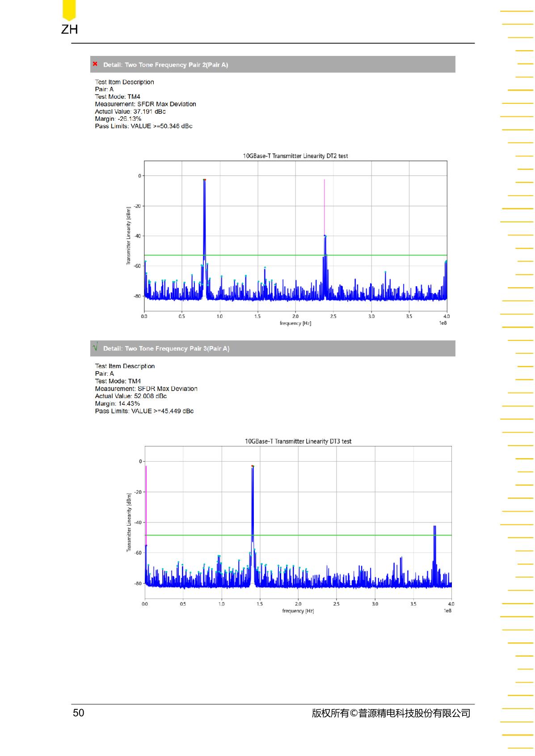
Task: Select 'Margin: -26.13%' text
Action: [x=118, y=119]
